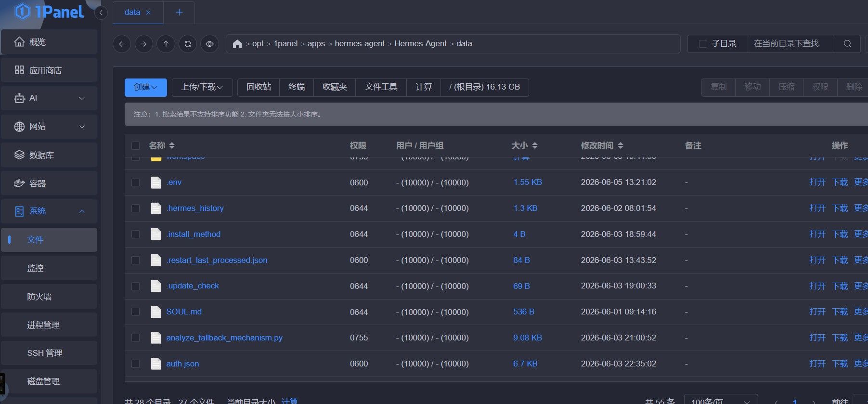868x404 pixels.
Task: Open the 监控 monitoring page
Action: 49,268
